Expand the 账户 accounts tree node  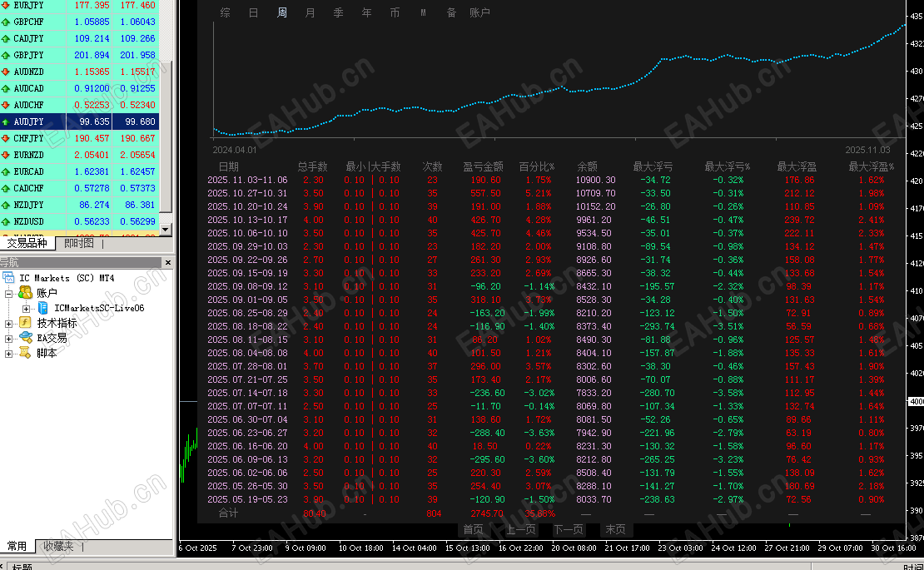point(8,293)
